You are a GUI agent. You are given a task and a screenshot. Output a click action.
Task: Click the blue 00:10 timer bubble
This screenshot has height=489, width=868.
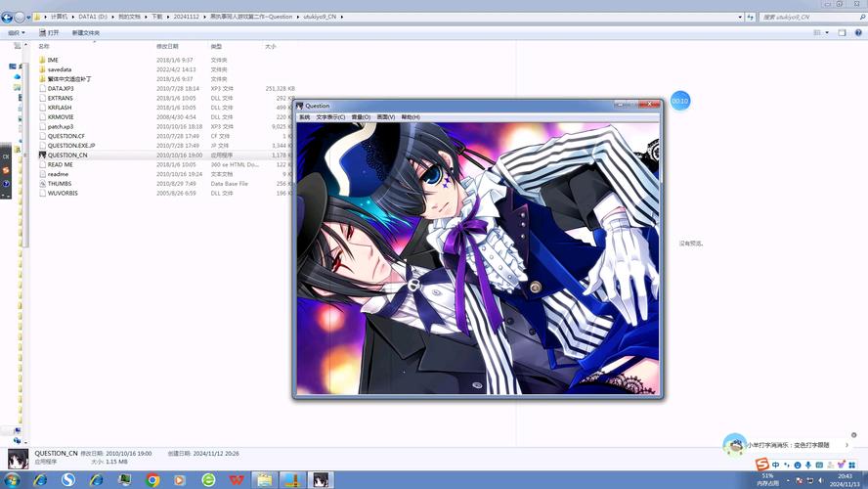click(679, 101)
